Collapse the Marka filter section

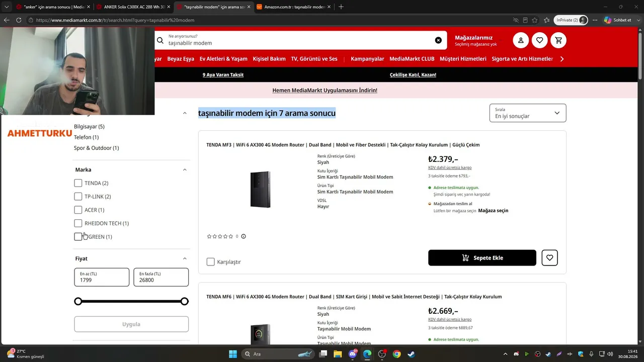tap(185, 170)
